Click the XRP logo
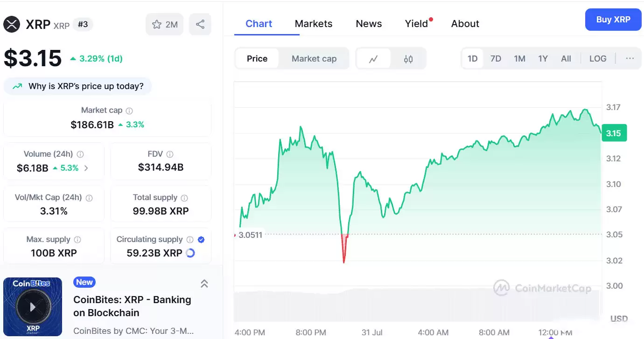This screenshot has height=339, width=644. (x=12, y=24)
